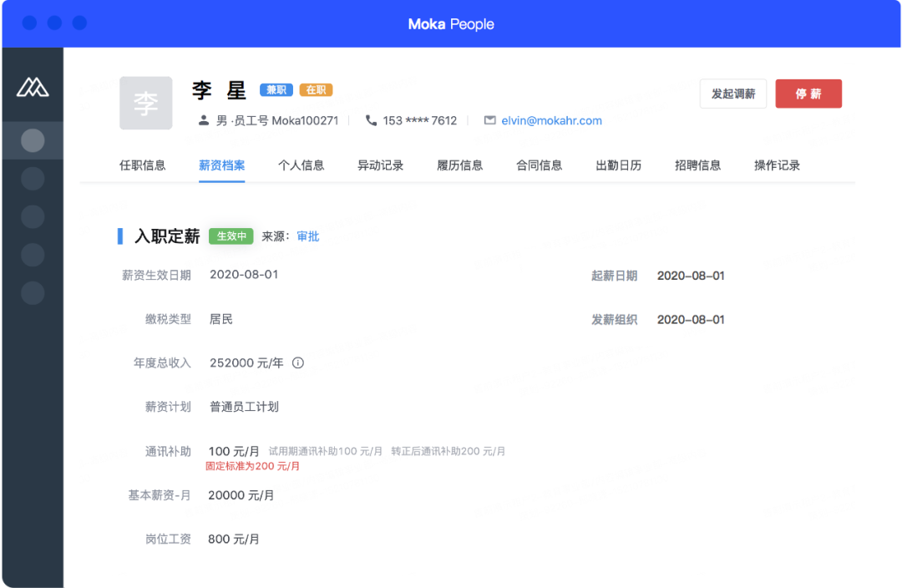Click the envelope icon before the email address
902x588 pixels.
coord(490,119)
